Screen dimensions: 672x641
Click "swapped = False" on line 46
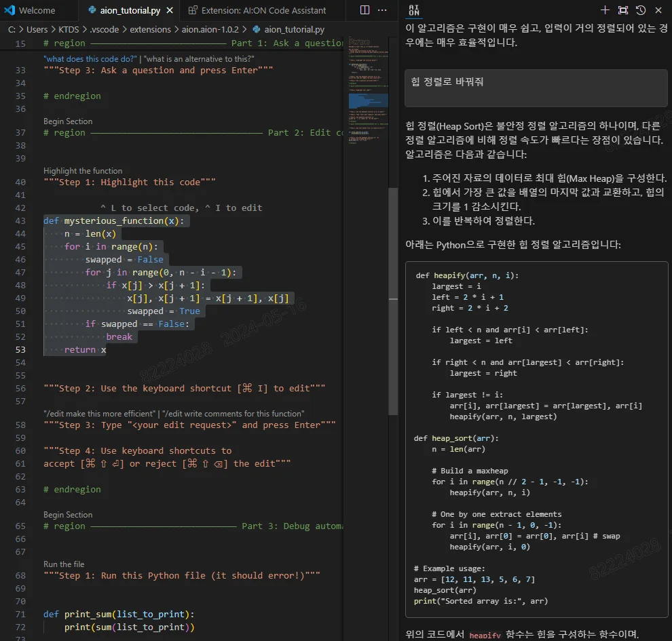click(124, 260)
